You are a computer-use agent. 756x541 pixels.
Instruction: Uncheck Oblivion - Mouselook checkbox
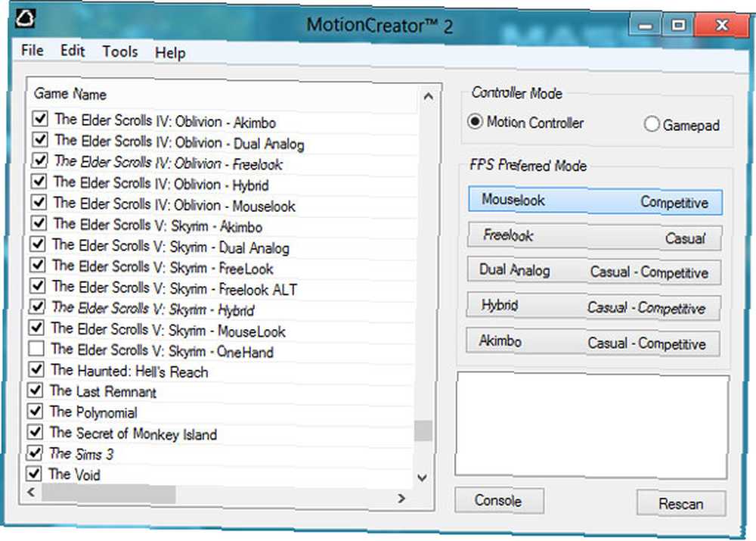[39, 202]
